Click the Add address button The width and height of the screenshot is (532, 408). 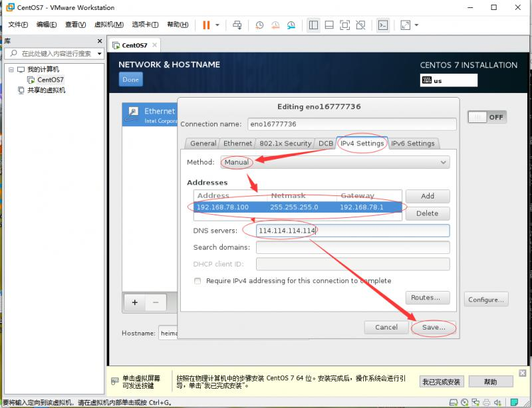point(428,196)
